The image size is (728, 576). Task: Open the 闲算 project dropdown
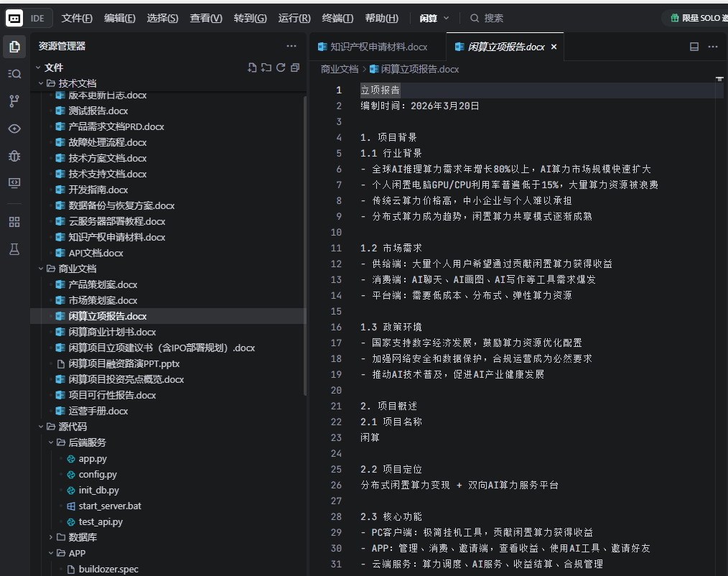click(434, 18)
